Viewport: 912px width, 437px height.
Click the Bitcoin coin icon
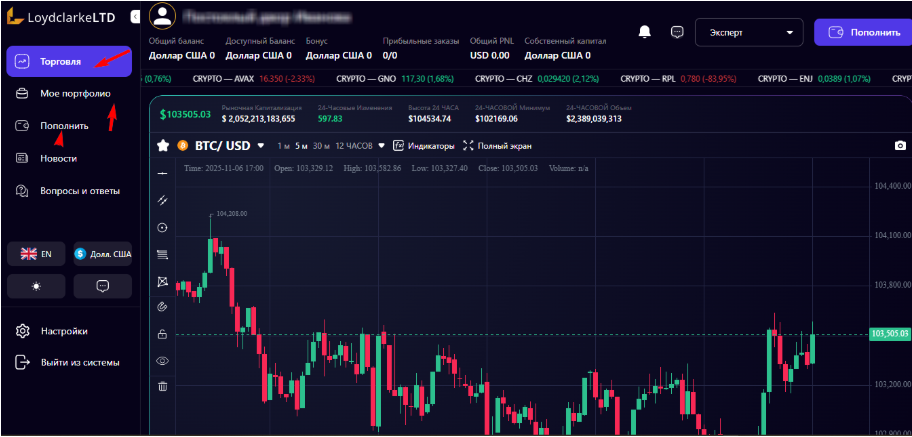pos(182,145)
